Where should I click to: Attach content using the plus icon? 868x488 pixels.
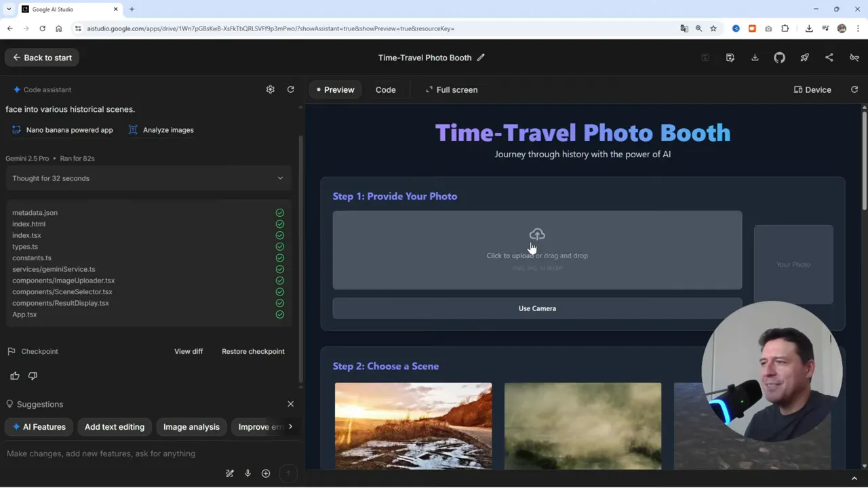coord(265,473)
